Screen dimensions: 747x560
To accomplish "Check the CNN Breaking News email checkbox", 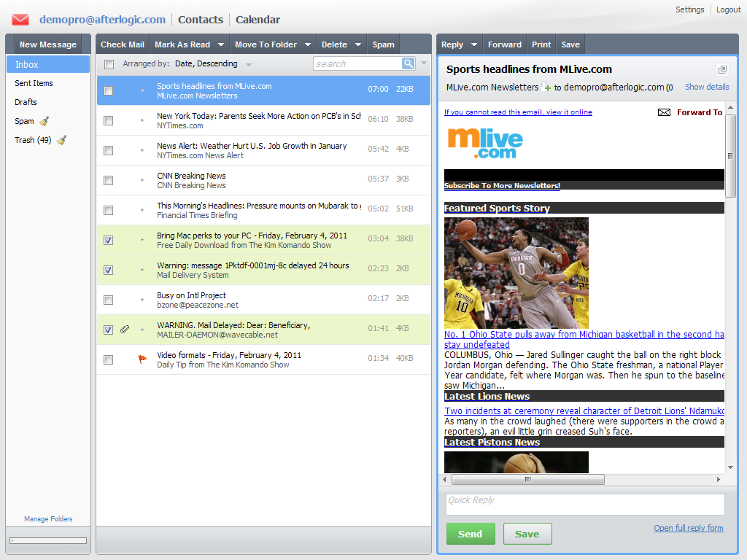I will coord(109,180).
